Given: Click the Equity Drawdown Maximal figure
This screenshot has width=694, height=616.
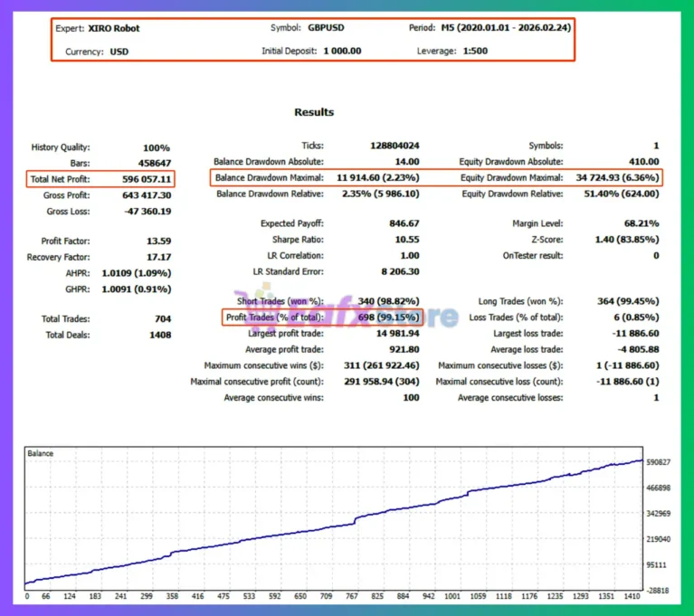Looking at the screenshot, I should [x=617, y=178].
